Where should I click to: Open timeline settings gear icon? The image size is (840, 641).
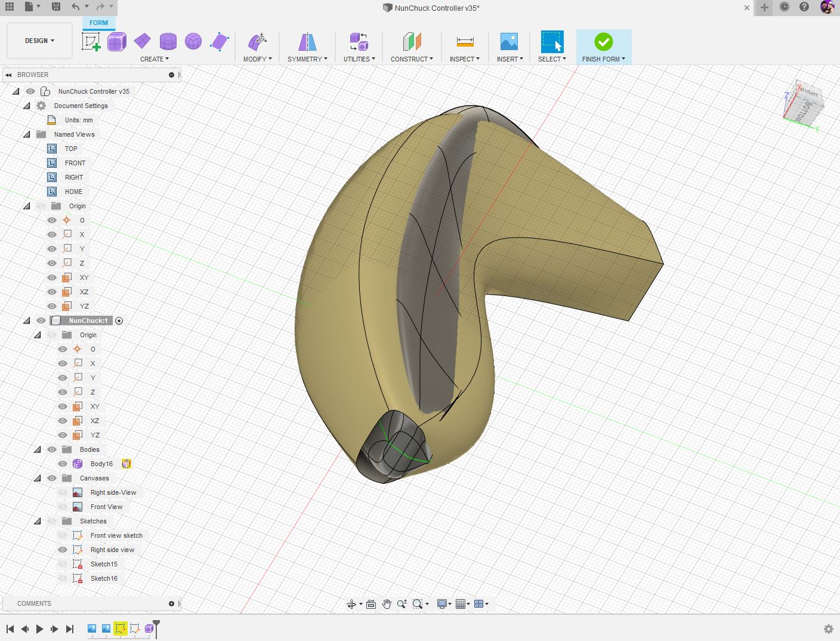point(828,629)
